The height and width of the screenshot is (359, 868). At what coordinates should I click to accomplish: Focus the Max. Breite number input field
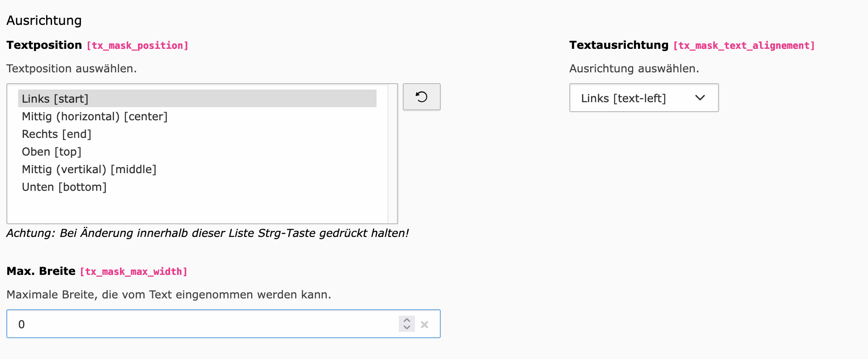click(x=204, y=324)
